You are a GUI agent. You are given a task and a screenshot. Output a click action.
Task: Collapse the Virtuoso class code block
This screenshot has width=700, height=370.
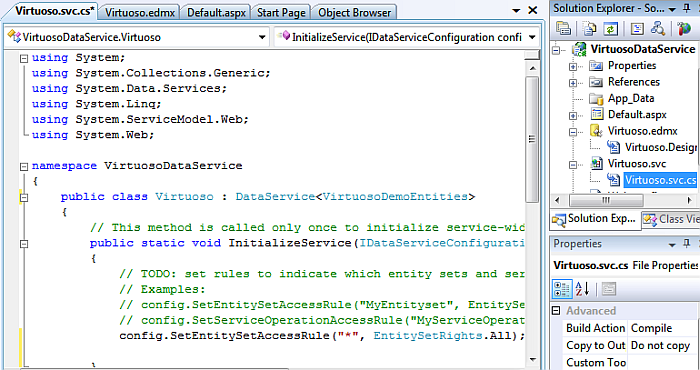tap(24, 197)
